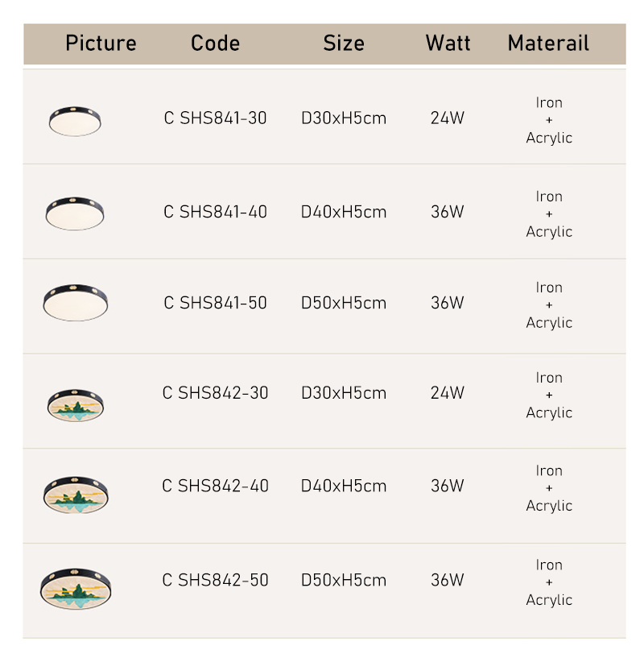Click the C SHS842-40 mountain lamp picture
This screenshot has height=654, width=644.
pyautogui.click(x=75, y=493)
